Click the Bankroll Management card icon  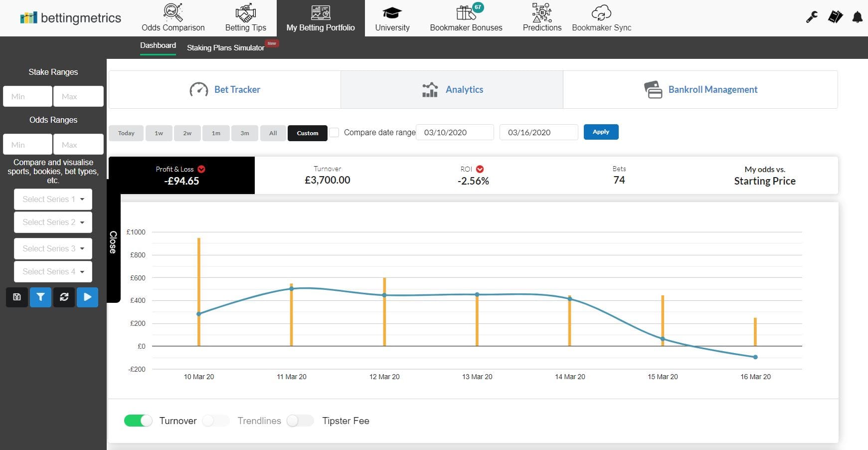click(x=653, y=90)
